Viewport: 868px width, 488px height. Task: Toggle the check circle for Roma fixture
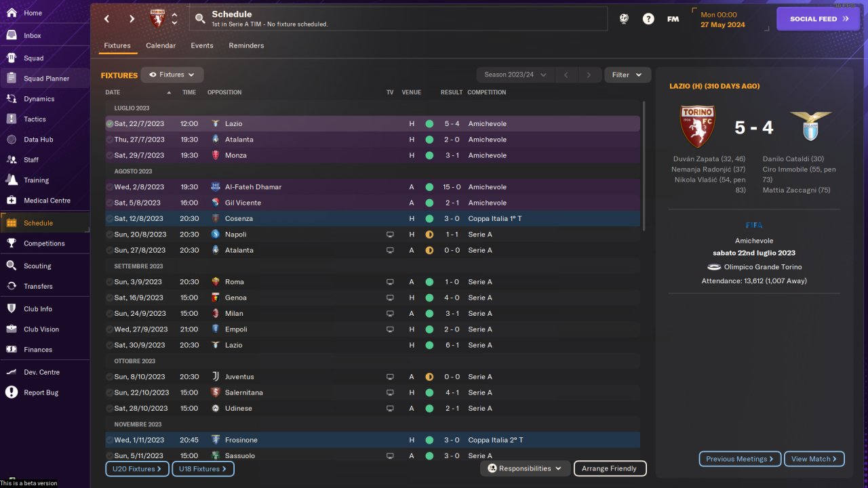pyautogui.click(x=109, y=282)
